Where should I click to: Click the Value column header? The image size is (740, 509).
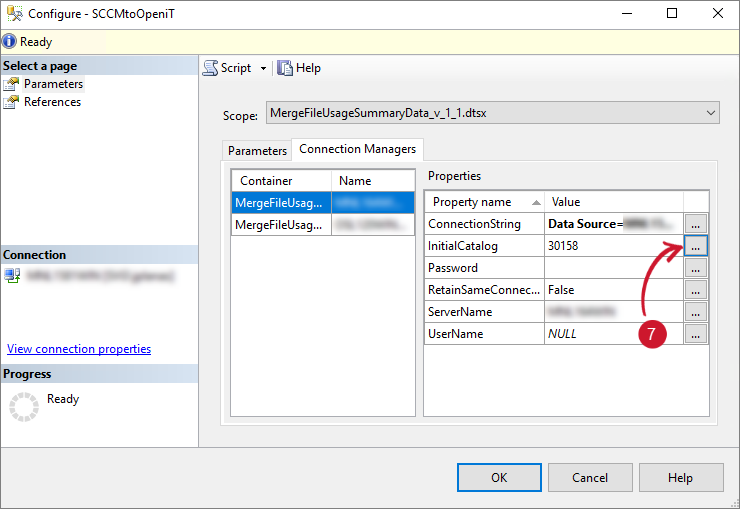click(614, 202)
